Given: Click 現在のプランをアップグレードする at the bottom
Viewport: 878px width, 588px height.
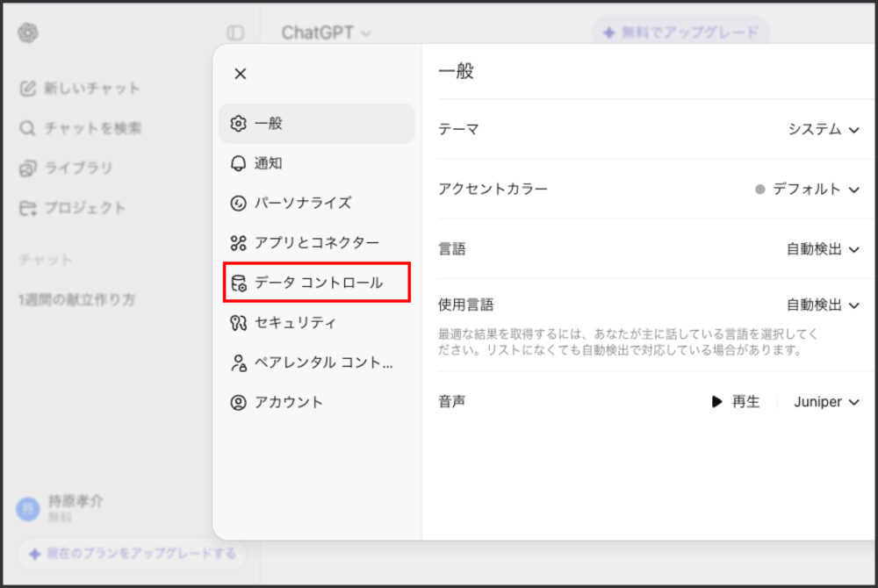Looking at the screenshot, I should pos(130,554).
